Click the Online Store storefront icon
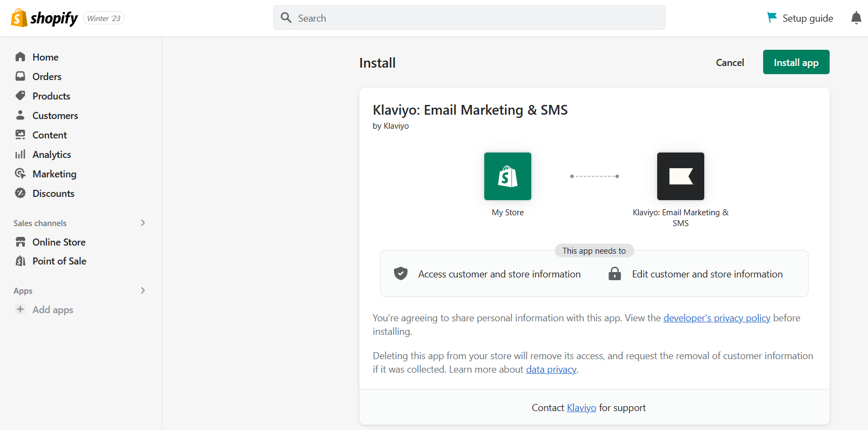The image size is (868, 430). tap(21, 242)
